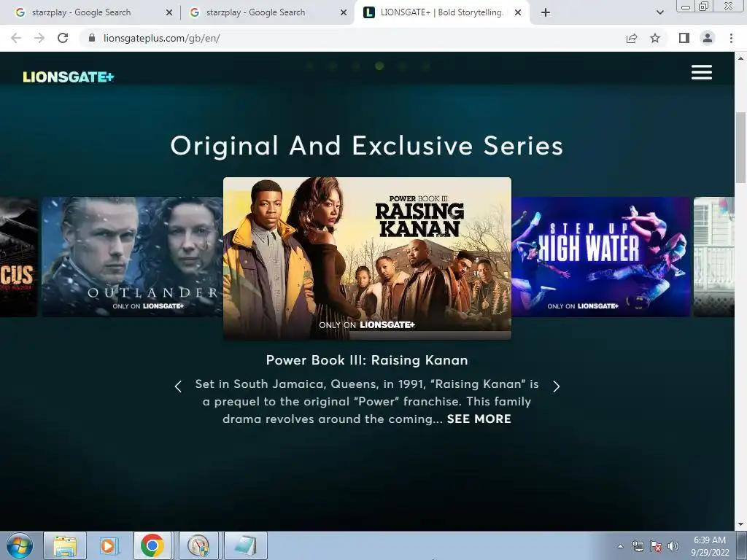Open the Chrome profile avatar
Screen dimensions: 747x560
pyautogui.click(x=708, y=38)
